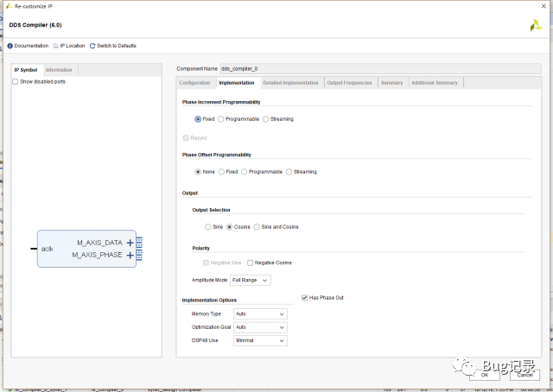Click Switch to Defaults
The width and height of the screenshot is (553, 392).
pos(117,46)
